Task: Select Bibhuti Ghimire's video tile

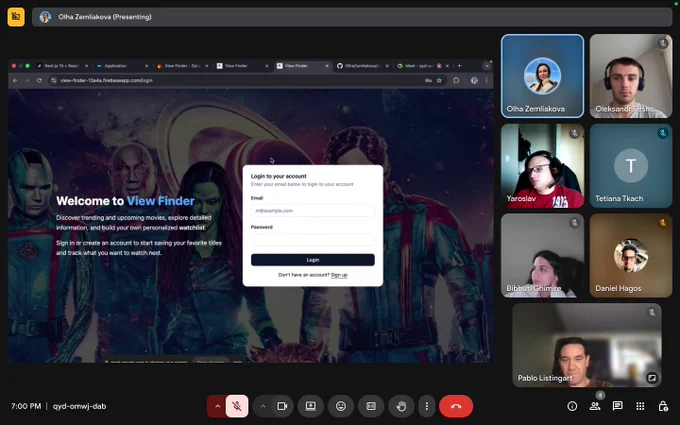Action: click(542, 255)
